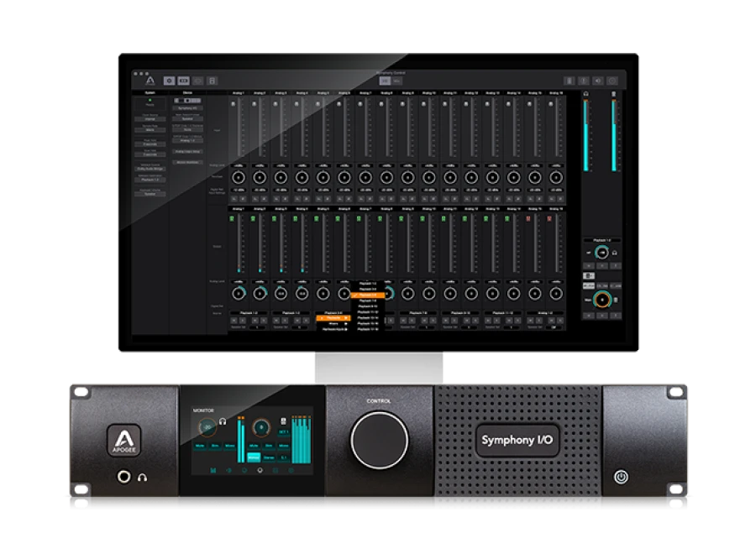Select the highlighted mode button at the toolbar center
The width and height of the screenshot is (756, 533).
point(385,81)
